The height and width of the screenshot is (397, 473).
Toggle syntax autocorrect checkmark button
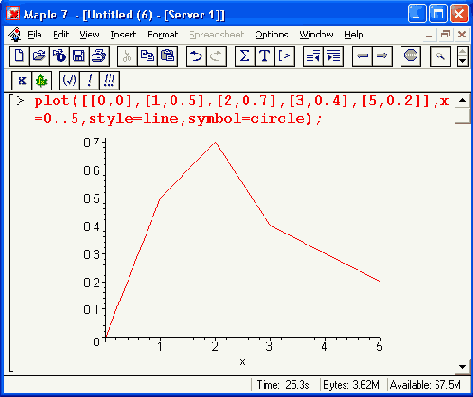pos(69,81)
